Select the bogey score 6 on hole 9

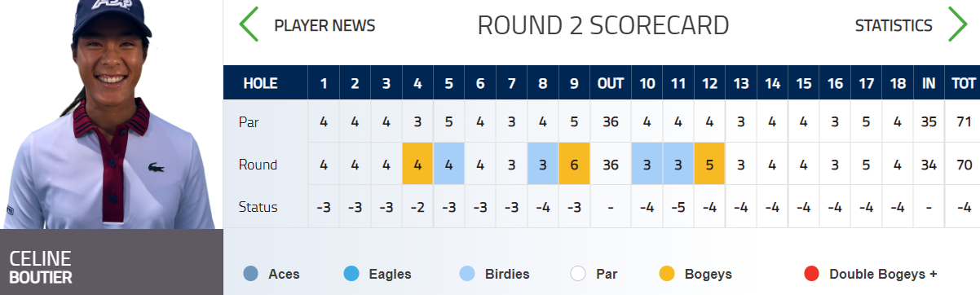tap(575, 165)
